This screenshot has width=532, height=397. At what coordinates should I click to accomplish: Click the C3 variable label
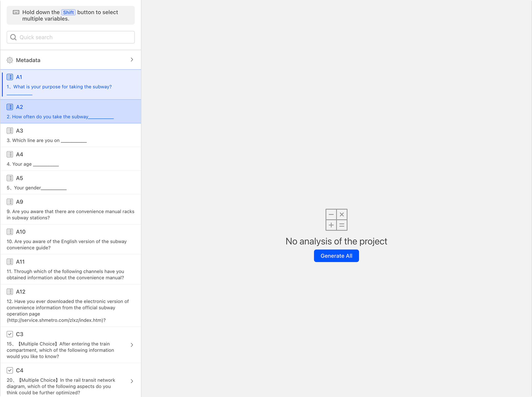coord(20,334)
